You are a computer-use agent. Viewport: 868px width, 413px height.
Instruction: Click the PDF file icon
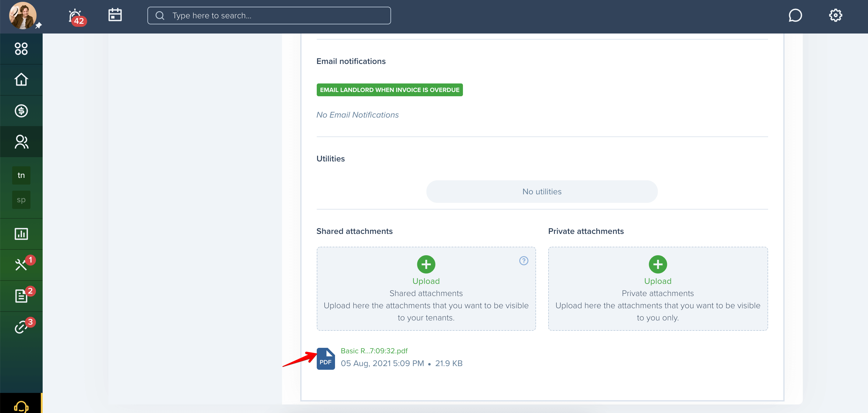pyautogui.click(x=326, y=359)
